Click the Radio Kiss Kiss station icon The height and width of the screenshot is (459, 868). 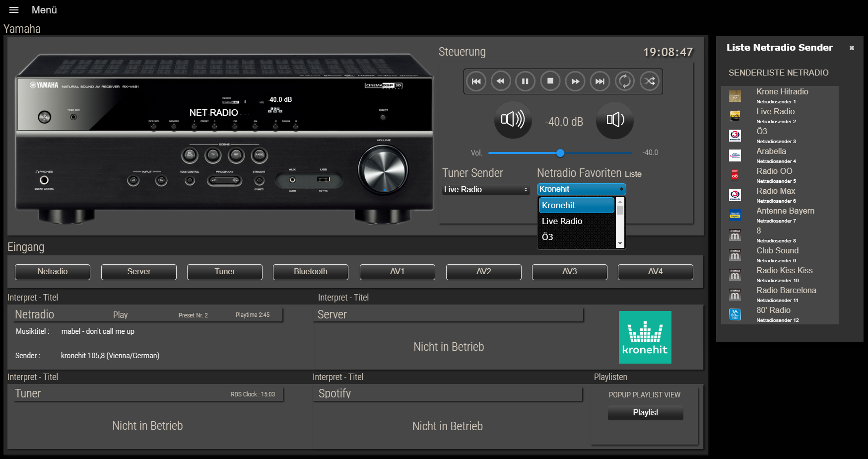735,275
